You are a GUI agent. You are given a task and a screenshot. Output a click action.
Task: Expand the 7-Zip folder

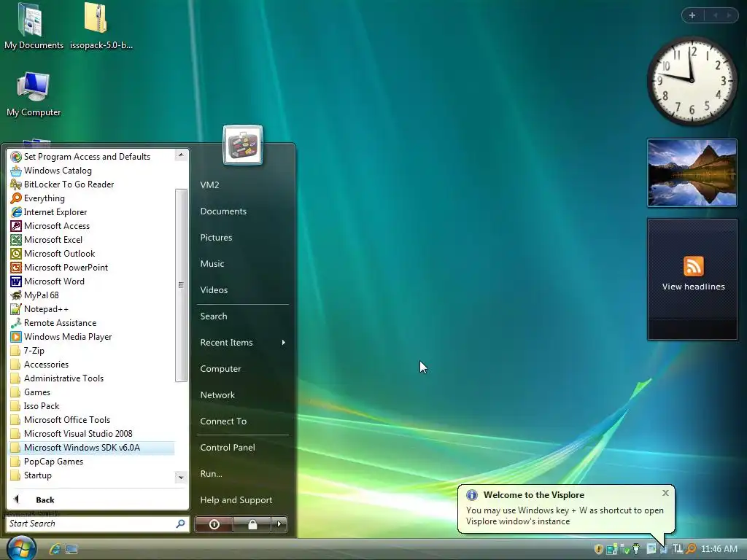91,351
